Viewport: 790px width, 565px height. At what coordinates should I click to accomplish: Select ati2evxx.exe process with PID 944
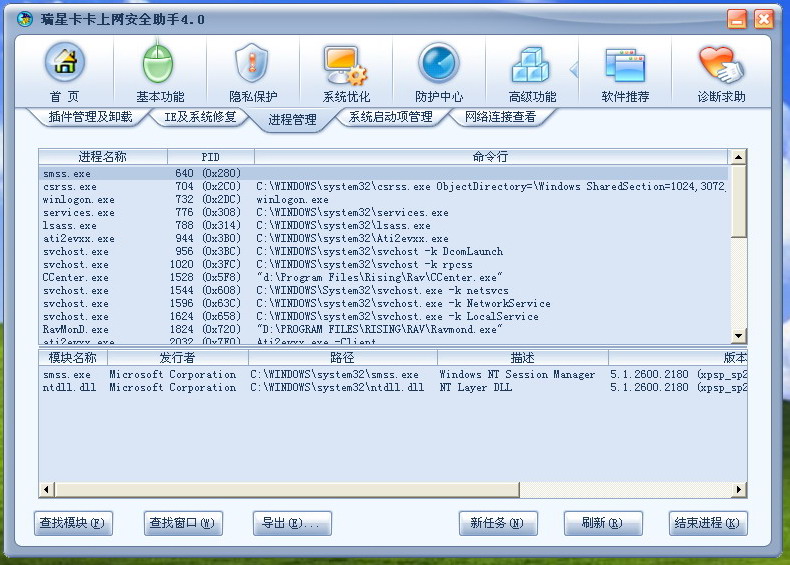click(x=383, y=238)
